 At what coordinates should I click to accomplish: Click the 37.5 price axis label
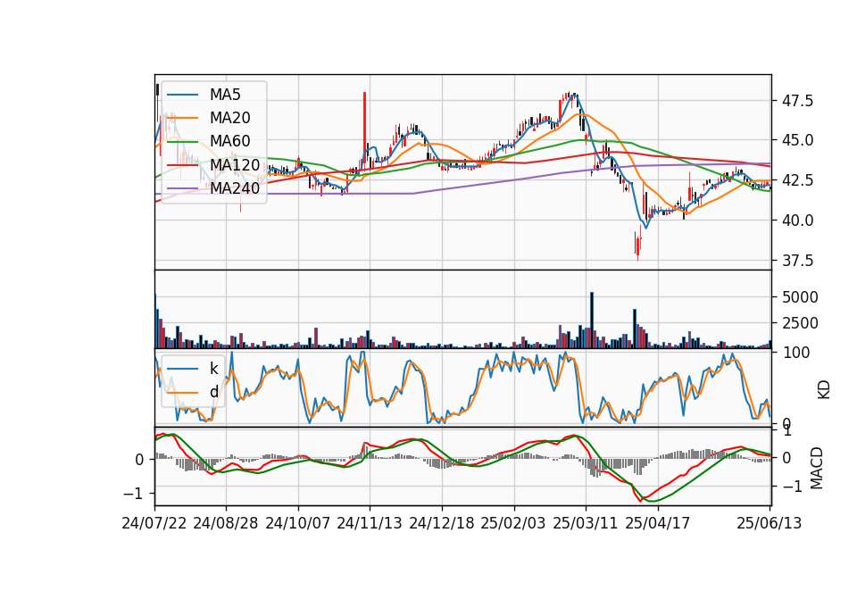coord(798,261)
